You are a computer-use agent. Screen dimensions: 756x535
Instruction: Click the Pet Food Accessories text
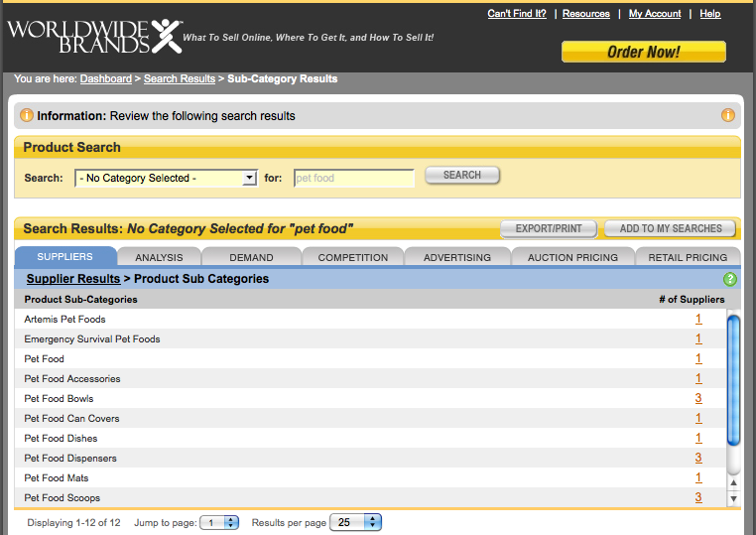pyautogui.click(x=72, y=378)
